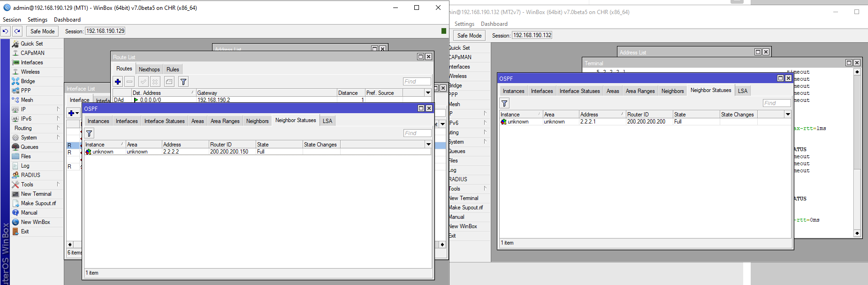Switch to Nexthops tab in Route List
This screenshot has height=285, width=868.
(x=149, y=69)
